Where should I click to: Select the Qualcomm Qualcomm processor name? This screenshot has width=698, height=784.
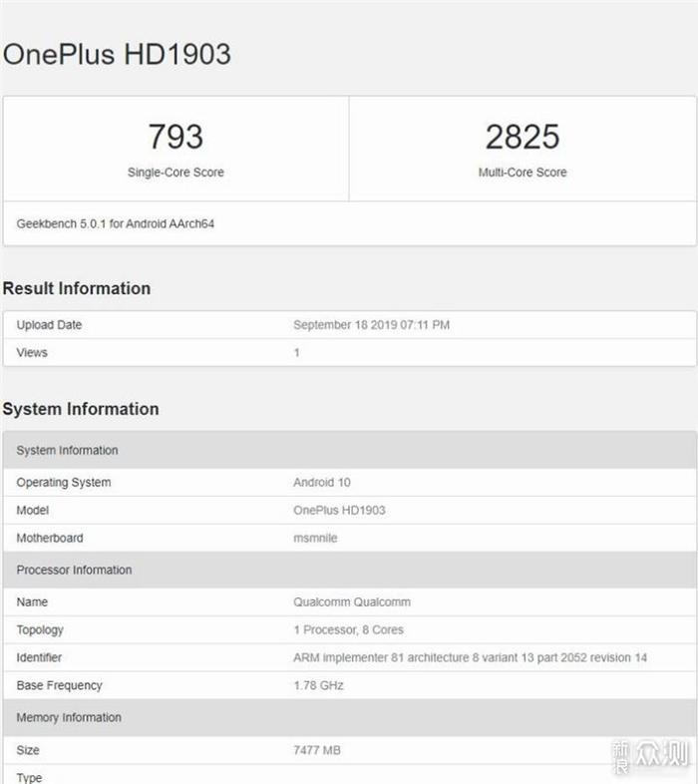click(352, 602)
